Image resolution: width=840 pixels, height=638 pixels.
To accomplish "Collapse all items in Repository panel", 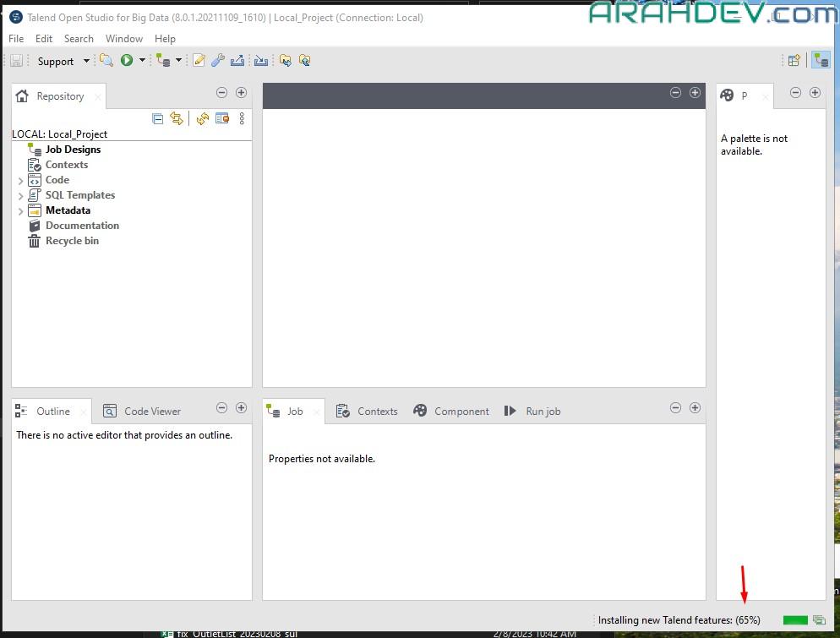I will 157,119.
